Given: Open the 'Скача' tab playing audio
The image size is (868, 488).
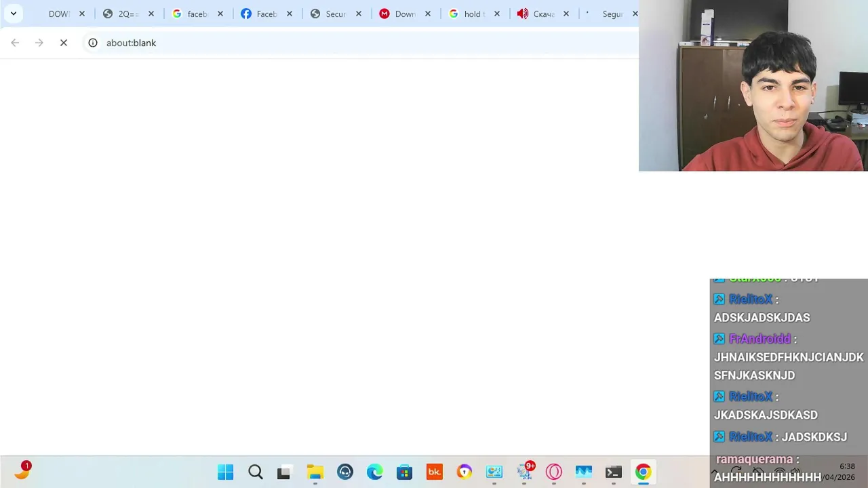Looking at the screenshot, I should pos(543,14).
